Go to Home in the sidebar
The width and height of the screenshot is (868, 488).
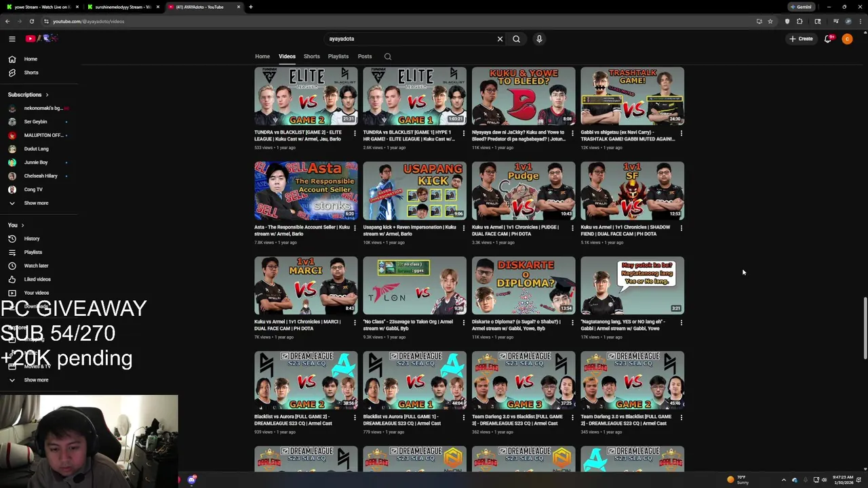[31, 59]
